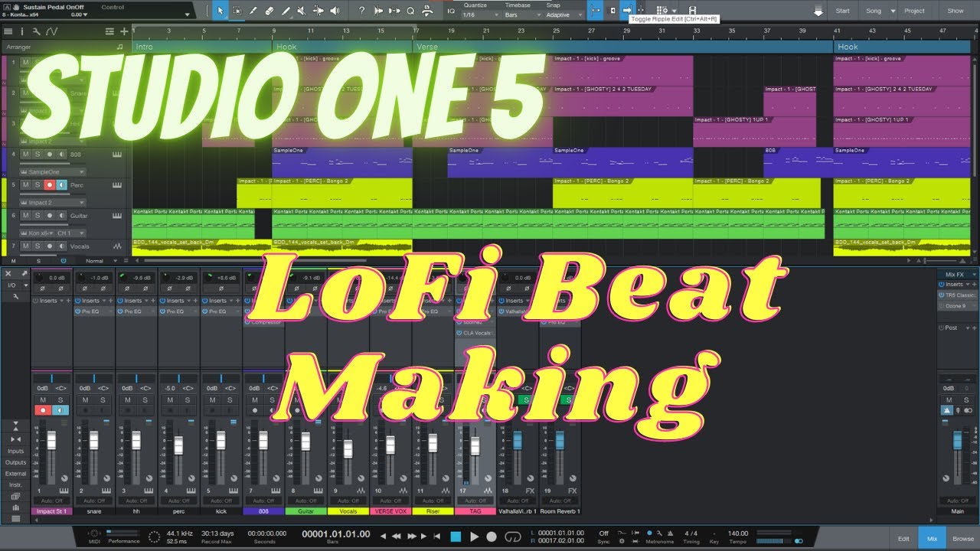This screenshot has height=551, width=980.
Task: Click the IQ quantize icon
Action: click(x=451, y=11)
